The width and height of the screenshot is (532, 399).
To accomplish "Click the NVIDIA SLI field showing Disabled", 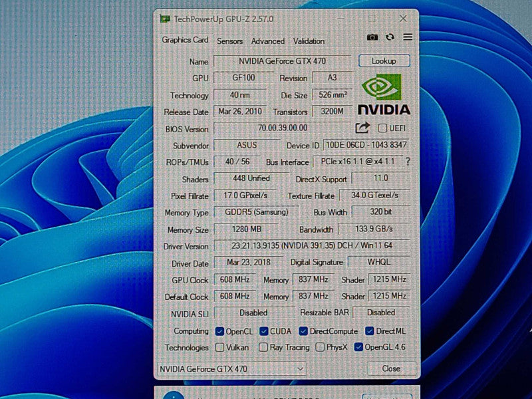I will [x=254, y=313].
